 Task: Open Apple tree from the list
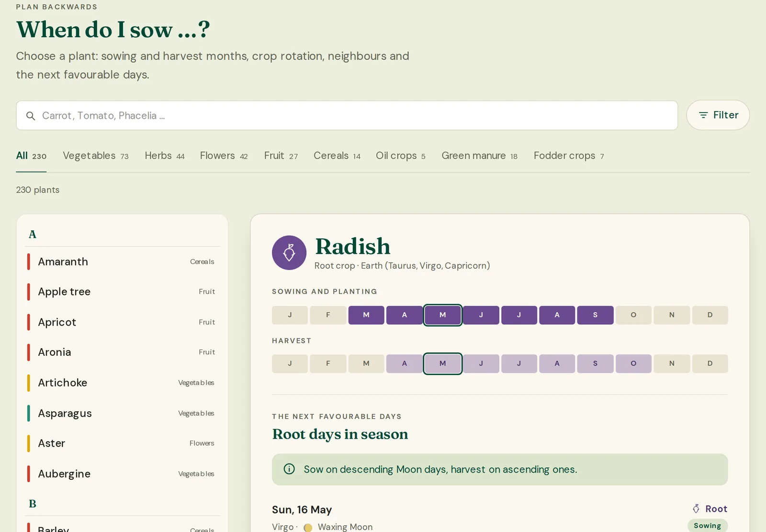coord(122,292)
